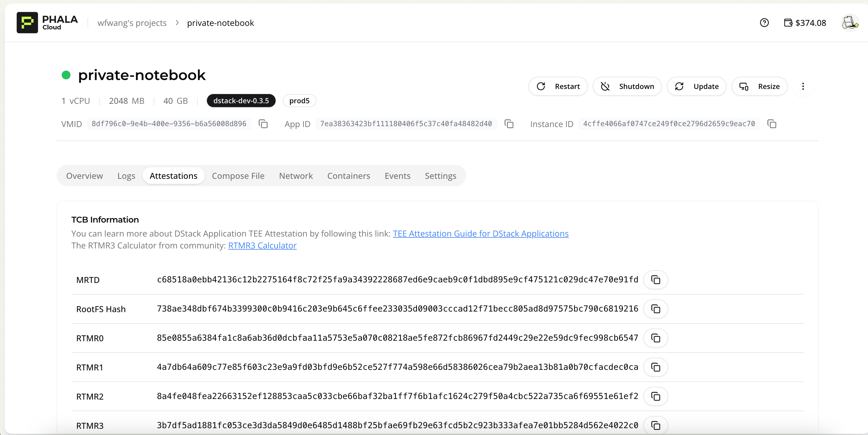Click the Phala Cloud logo
Screen dimensions: 868x435
point(47,23)
